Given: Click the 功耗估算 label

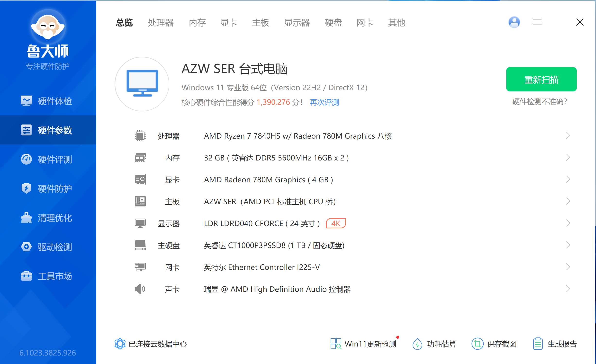Looking at the screenshot, I should tap(442, 344).
